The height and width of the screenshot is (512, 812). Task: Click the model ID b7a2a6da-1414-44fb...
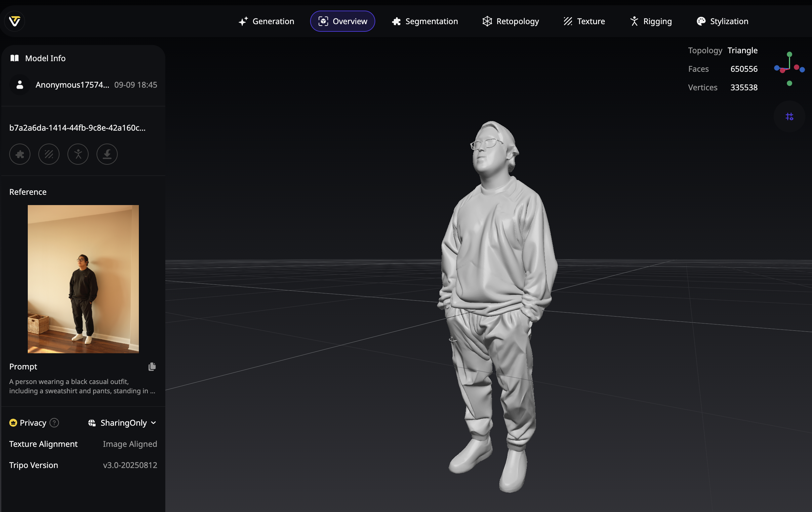(x=78, y=128)
